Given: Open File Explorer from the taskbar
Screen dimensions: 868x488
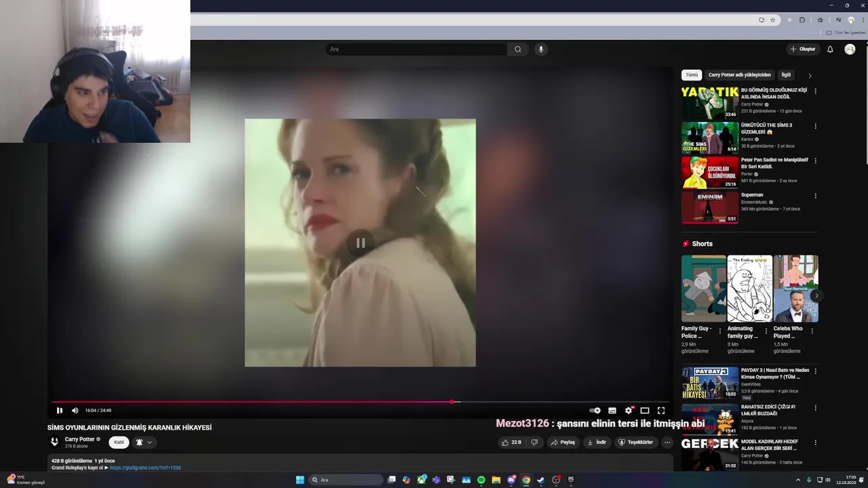Looking at the screenshot, I should [x=496, y=480].
